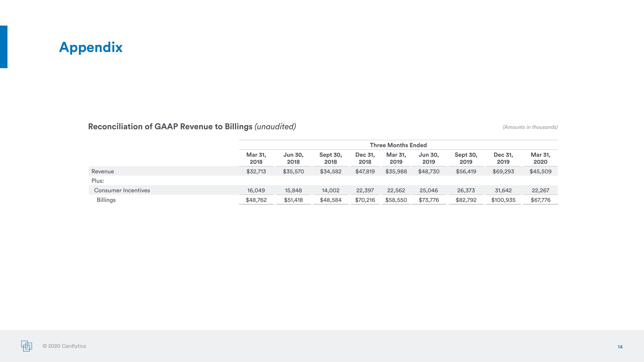Click the 'Consumer Incentives' row label
This screenshot has height=362, width=644.
(122, 190)
